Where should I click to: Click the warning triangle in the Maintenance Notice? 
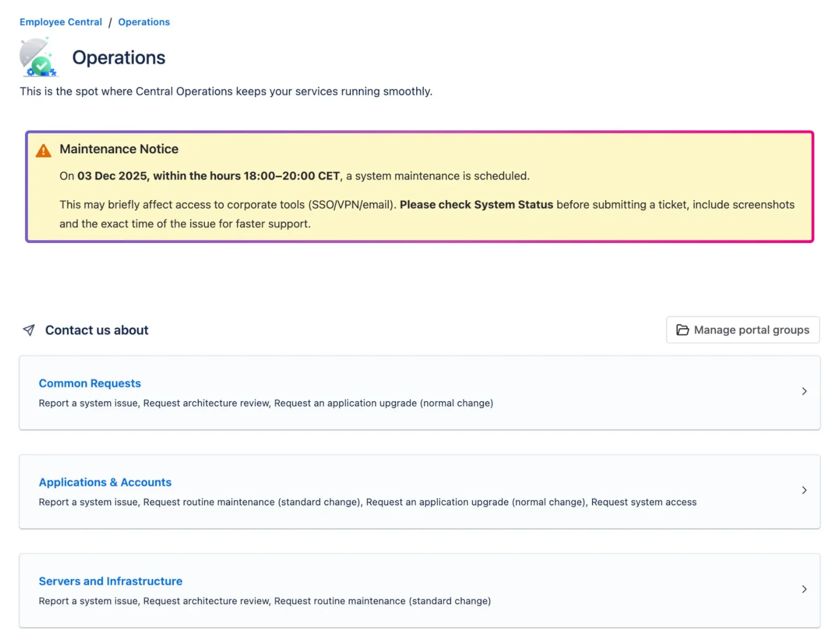coord(44,151)
